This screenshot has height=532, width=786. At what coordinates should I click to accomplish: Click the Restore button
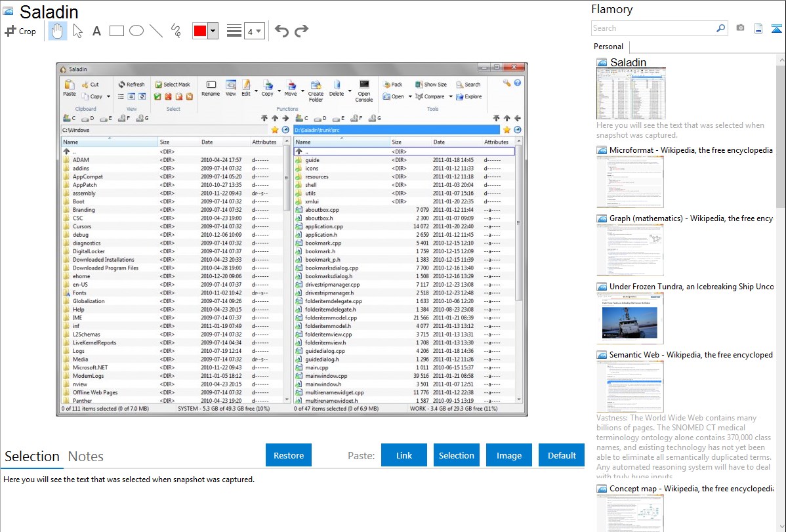click(x=289, y=455)
